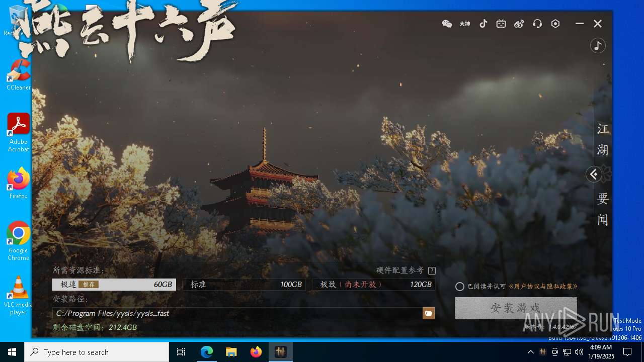Click the 安装路径 label
This screenshot has width=644, height=362.
(x=70, y=299)
